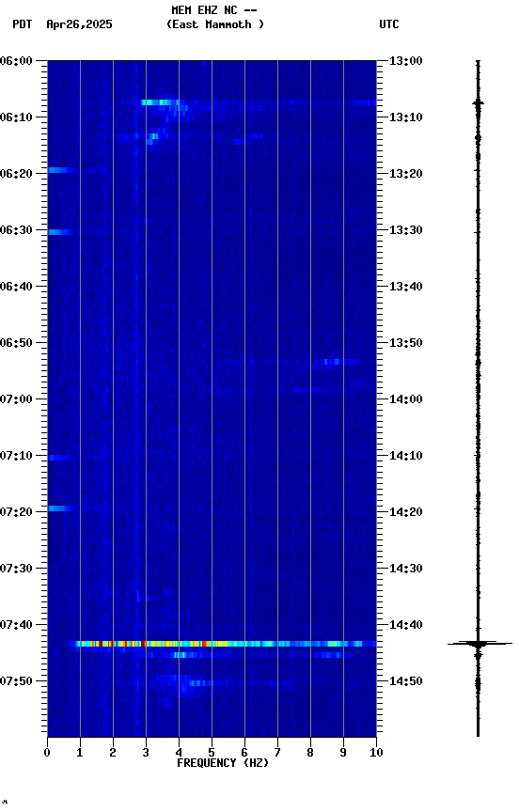This screenshot has width=519, height=812.
Task: Click the 4 Hz aftershock patch near 14:45 UTC
Action: point(180,655)
